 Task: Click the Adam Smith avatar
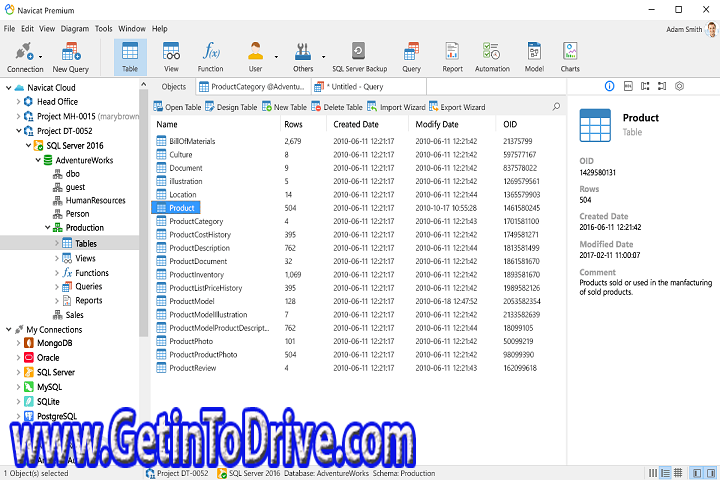coord(712,29)
